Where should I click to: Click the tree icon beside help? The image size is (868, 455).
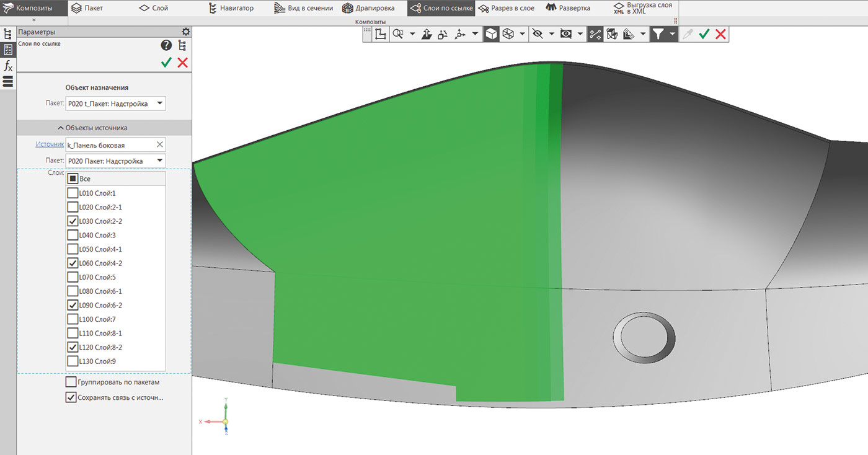(182, 45)
